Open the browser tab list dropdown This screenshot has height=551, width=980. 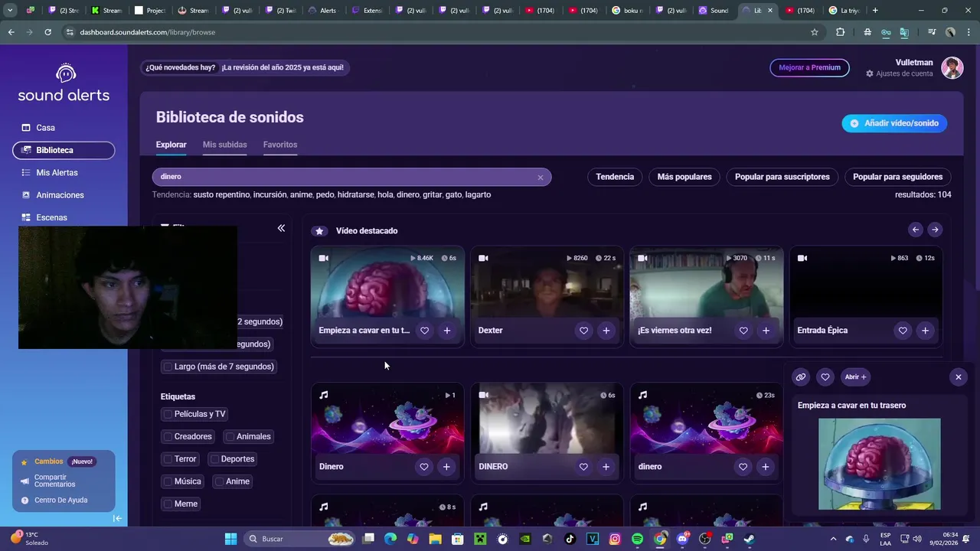coord(10,11)
